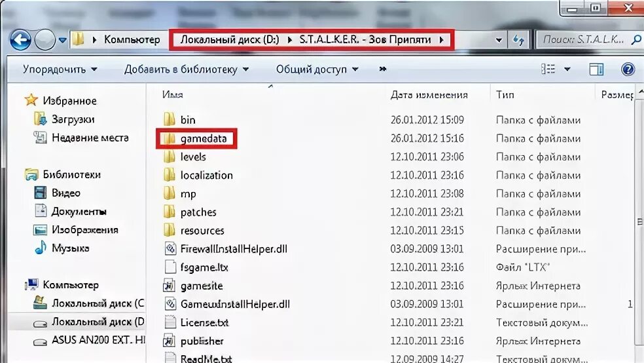
Task: Open the Видео library
Action: pyautogui.click(x=65, y=193)
